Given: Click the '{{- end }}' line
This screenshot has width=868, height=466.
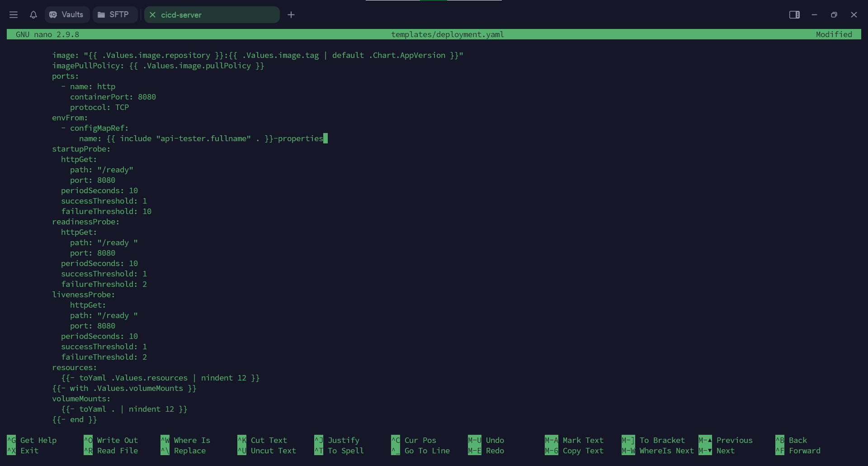Looking at the screenshot, I should coord(75,419).
